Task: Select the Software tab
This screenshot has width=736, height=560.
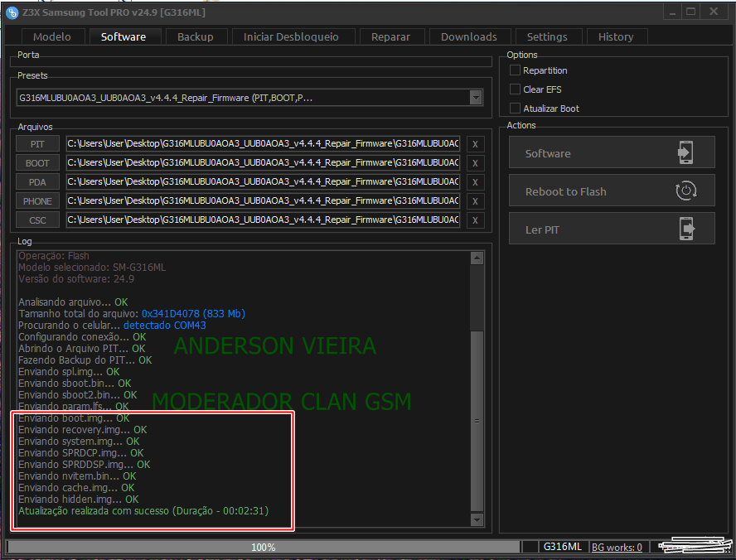Action: point(123,36)
